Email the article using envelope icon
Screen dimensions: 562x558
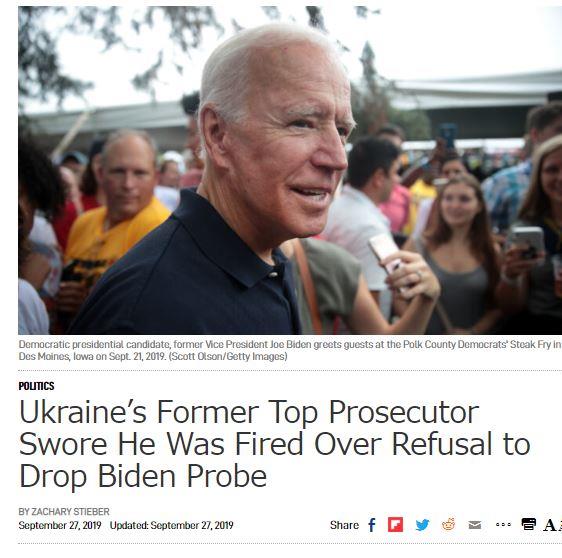point(475,525)
